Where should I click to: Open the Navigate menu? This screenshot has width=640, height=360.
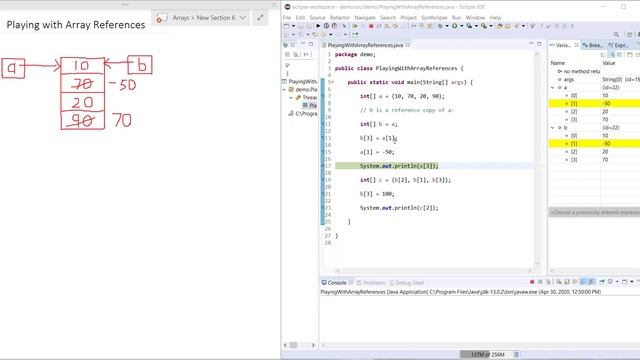point(364,18)
